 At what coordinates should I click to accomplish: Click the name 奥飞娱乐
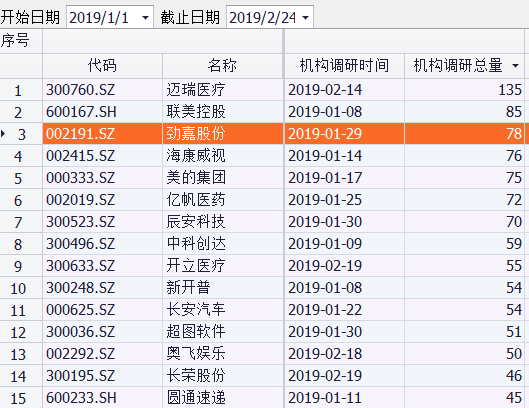[196, 354]
